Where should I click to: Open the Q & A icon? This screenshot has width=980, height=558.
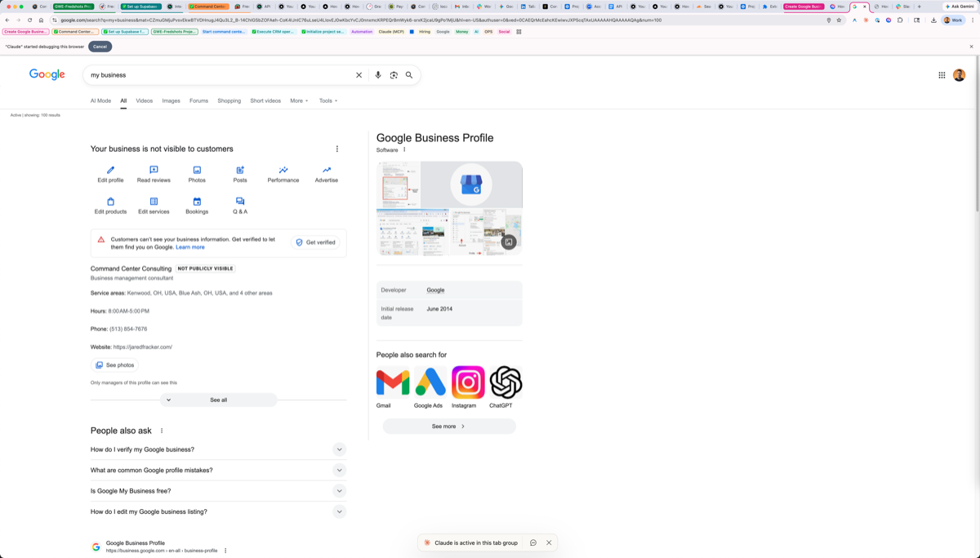239,200
